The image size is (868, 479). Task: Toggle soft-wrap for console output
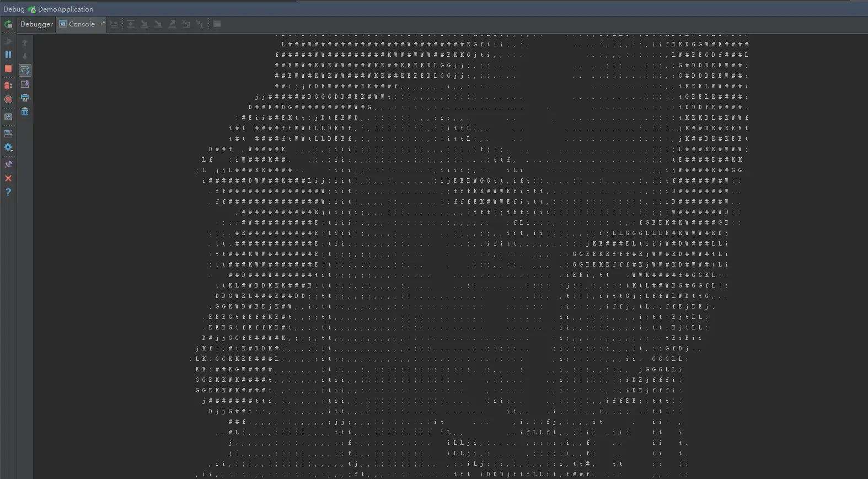(25, 70)
